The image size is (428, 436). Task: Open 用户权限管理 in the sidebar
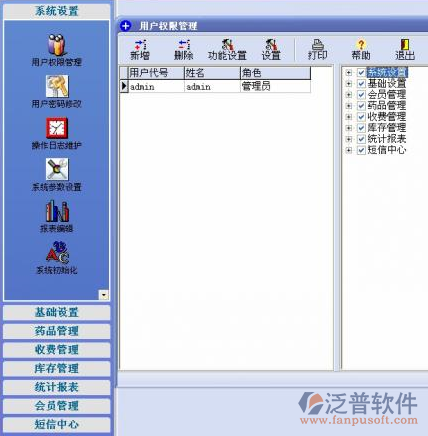click(x=57, y=50)
